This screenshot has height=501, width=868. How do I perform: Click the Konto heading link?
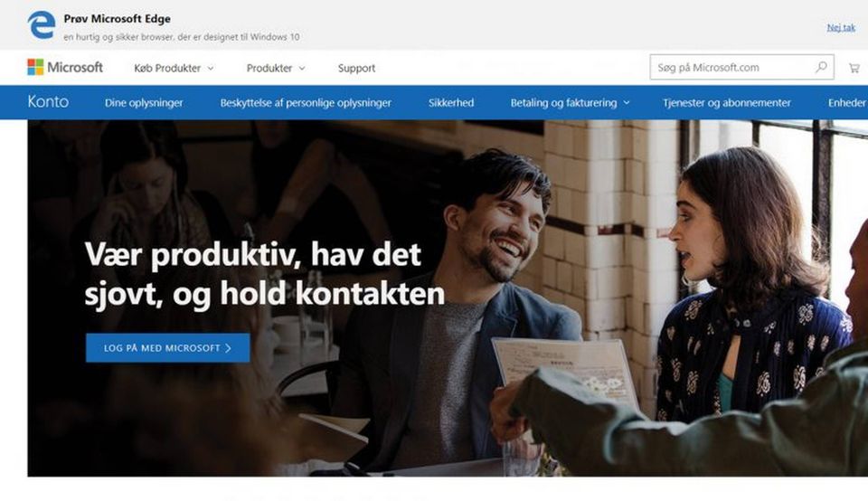(48, 102)
